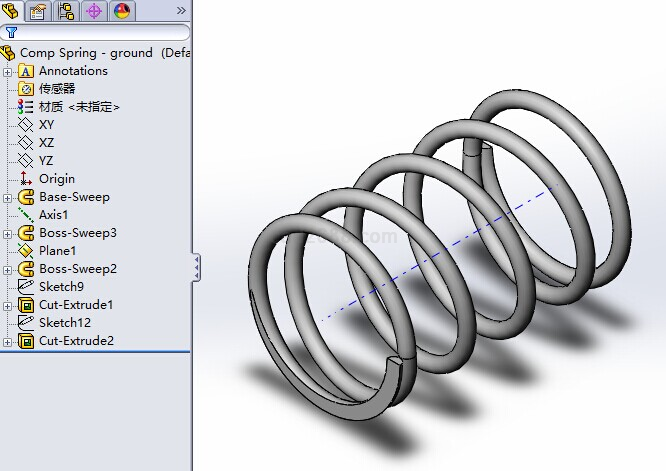Click the panel collapse handle on splitter
This screenshot has height=471, width=666.
pos(196,267)
